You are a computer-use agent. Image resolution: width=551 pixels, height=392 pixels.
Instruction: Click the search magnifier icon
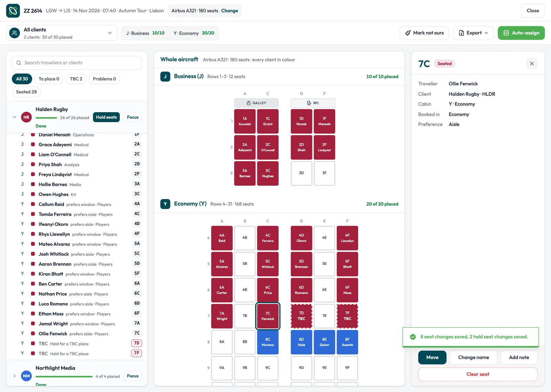coord(19,63)
